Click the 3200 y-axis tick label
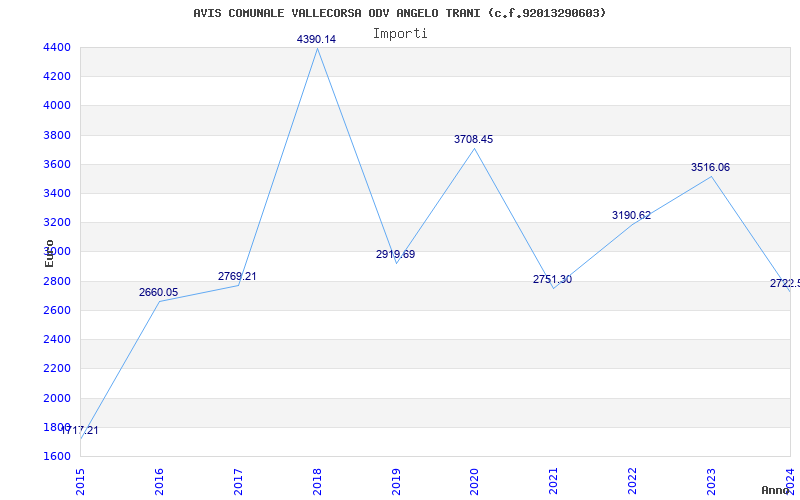Viewport: 800px width, 500px height. 57,222
